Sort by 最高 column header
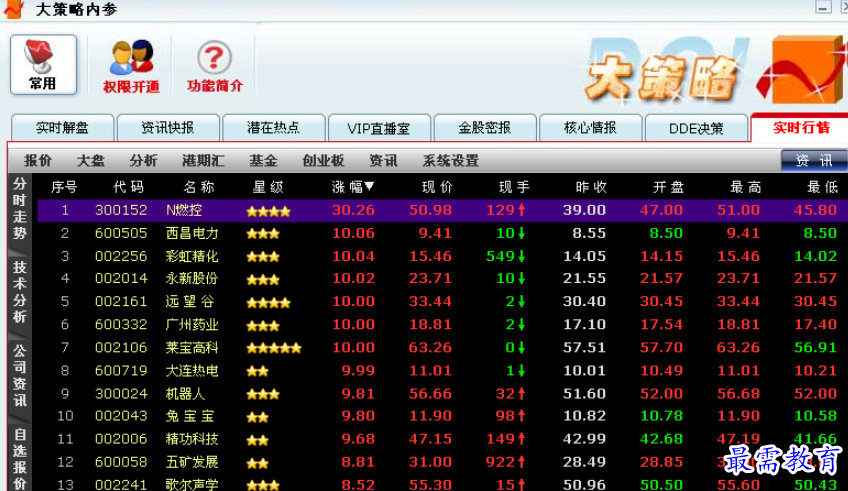This screenshot has height=491, width=848. tap(746, 187)
